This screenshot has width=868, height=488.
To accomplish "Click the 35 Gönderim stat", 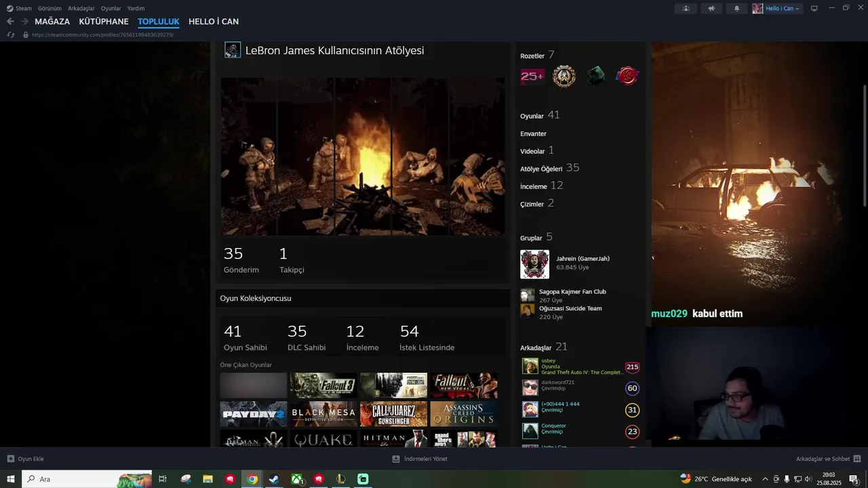I will pos(241,260).
